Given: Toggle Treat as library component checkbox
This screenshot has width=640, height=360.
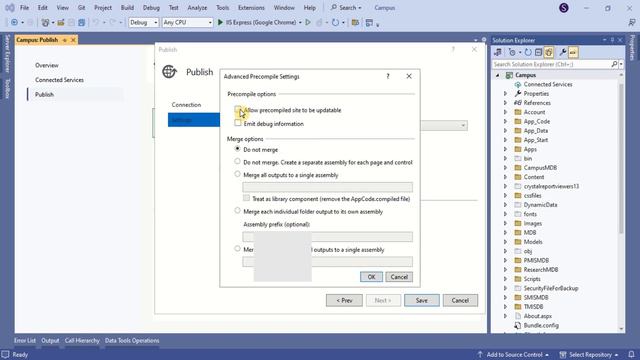Looking at the screenshot, I should click(246, 198).
